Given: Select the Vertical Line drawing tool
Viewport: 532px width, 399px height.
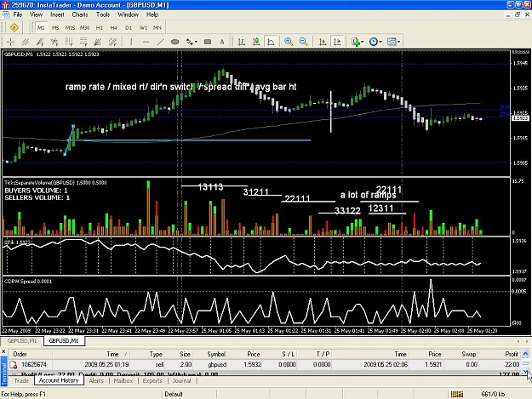Looking at the screenshot, I should pyautogui.click(x=131, y=42).
